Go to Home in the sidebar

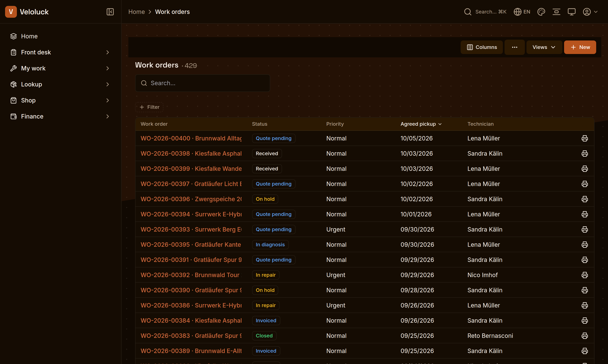(60, 36)
